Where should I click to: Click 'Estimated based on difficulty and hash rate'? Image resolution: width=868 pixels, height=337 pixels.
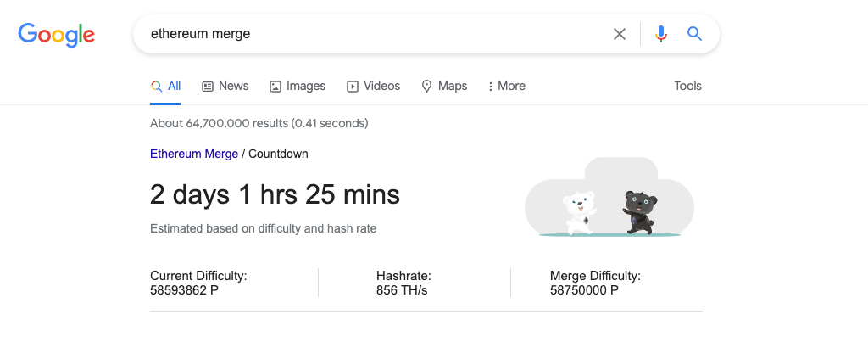click(263, 228)
